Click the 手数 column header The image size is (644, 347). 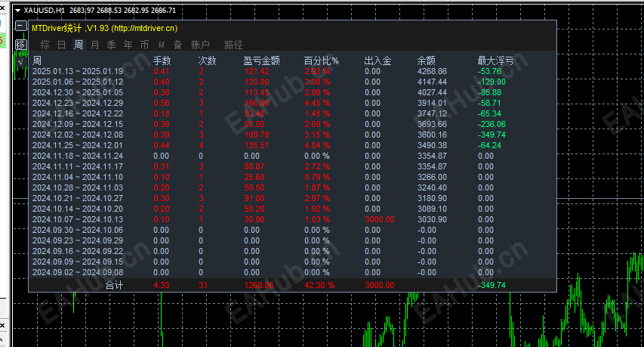[x=162, y=60]
